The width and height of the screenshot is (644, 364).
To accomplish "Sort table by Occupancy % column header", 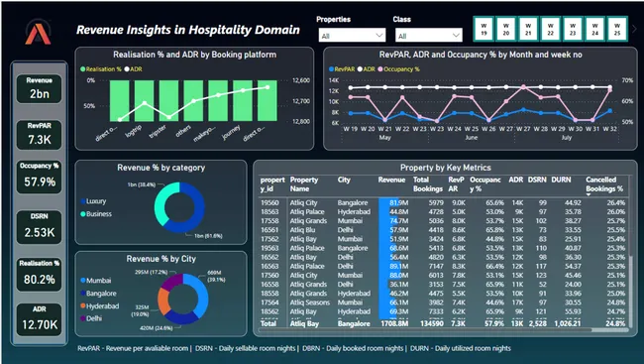I will (x=485, y=184).
